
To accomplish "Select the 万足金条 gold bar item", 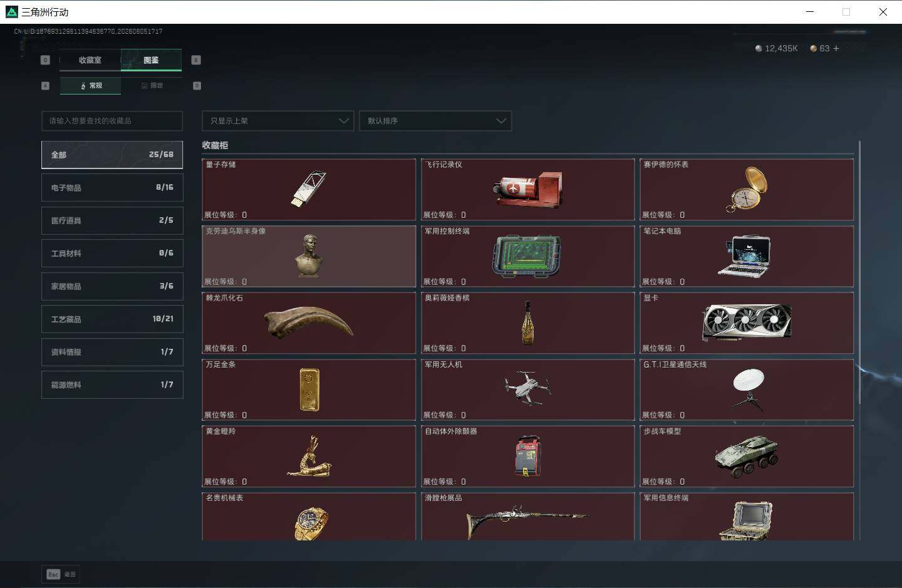I will click(x=309, y=389).
